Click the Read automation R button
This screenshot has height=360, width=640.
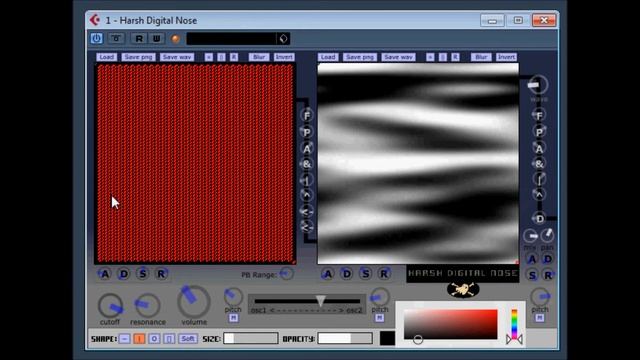pyautogui.click(x=139, y=38)
